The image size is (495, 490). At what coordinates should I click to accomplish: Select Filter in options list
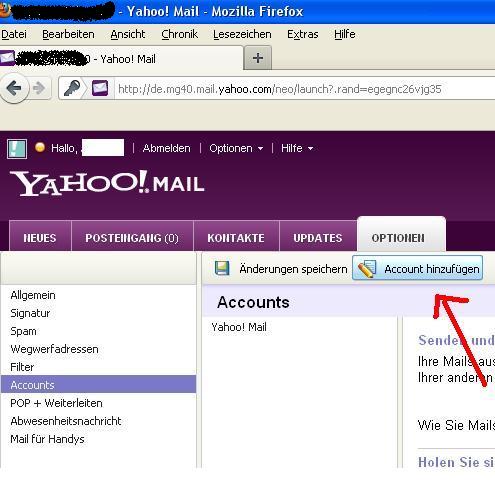(x=22, y=367)
